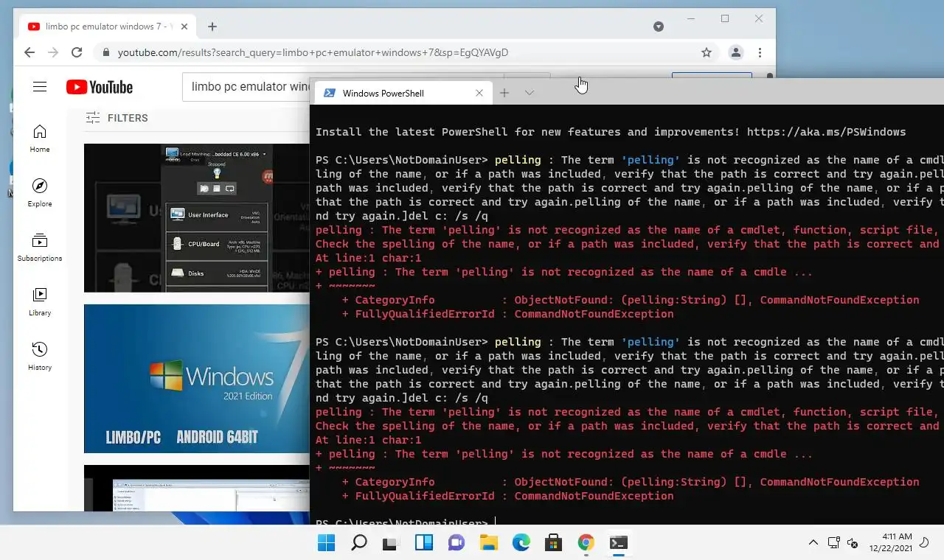Open Microsoft Store from taskbar
The height and width of the screenshot is (560, 944).
tap(553, 543)
